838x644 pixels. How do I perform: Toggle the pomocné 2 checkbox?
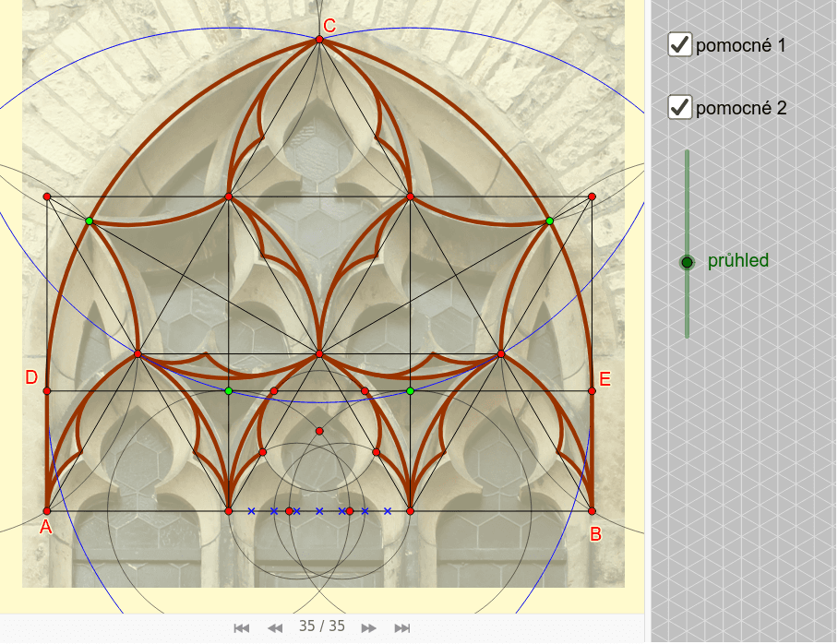point(680,107)
